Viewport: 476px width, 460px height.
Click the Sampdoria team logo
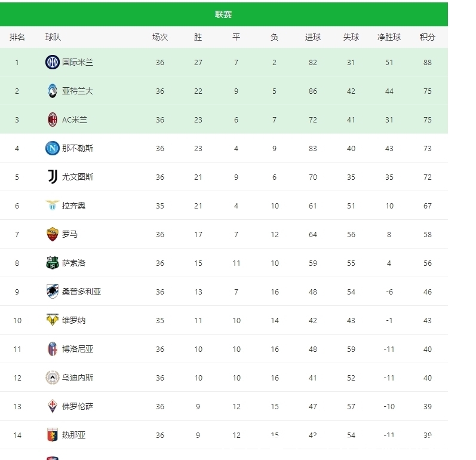(x=53, y=292)
